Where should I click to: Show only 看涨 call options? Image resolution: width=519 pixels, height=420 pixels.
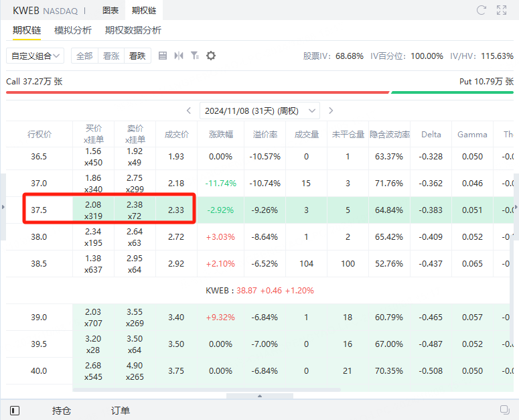tap(111, 56)
